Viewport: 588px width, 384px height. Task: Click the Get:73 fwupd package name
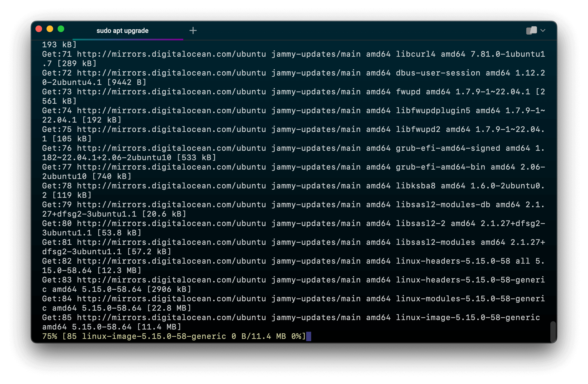coord(408,92)
